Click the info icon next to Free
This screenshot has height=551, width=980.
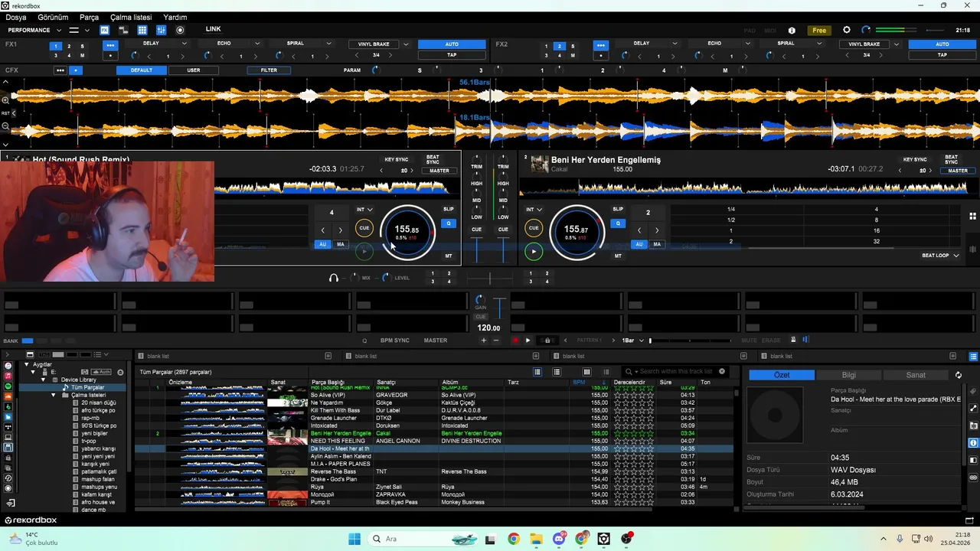792,31
